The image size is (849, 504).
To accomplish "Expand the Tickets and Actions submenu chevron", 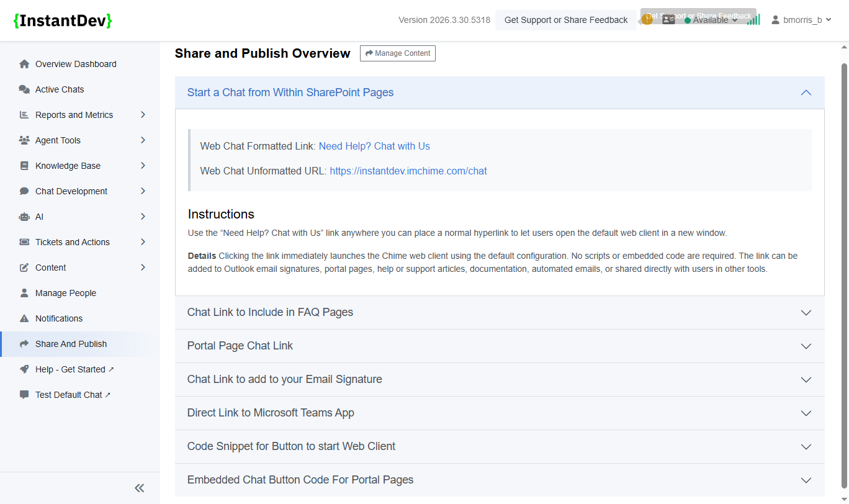I will [x=143, y=242].
